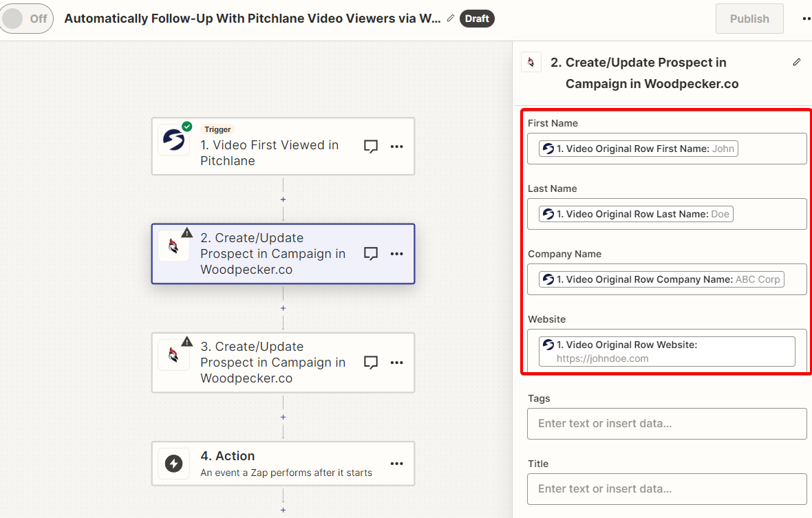812x518 pixels.
Task: Click the Title input field
Action: tap(667, 489)
